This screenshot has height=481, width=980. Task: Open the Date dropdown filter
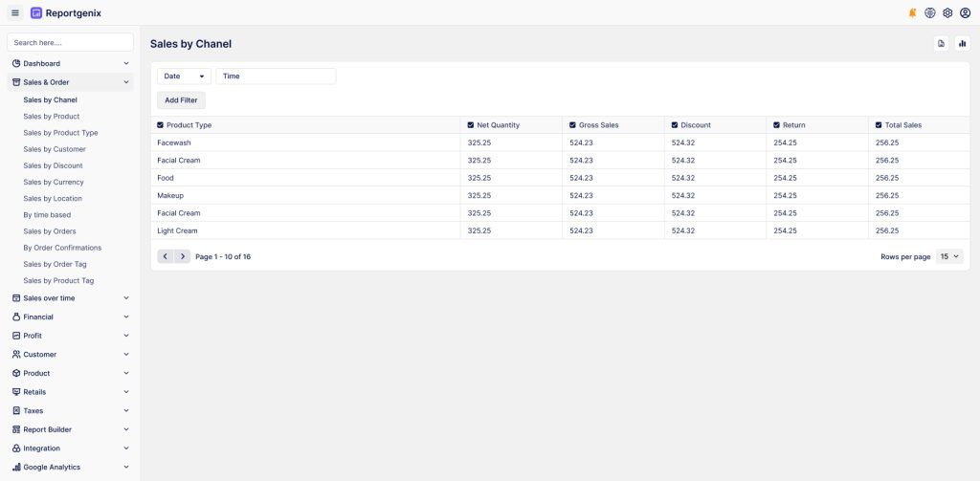(x=184, y=77)
